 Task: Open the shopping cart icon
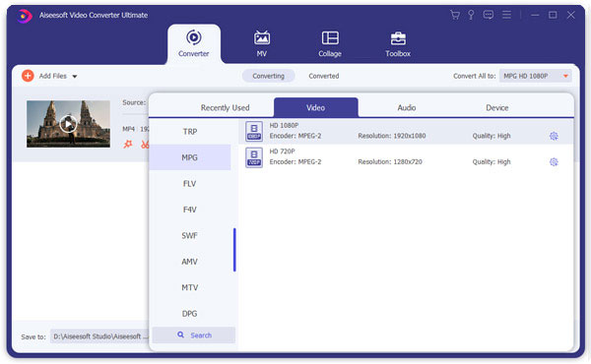[x=454, y=15]
